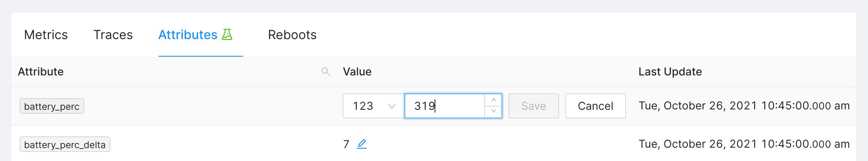868x161 pixels.
Task: Open the Metrics tab
Action: click(x=46, y=35)
